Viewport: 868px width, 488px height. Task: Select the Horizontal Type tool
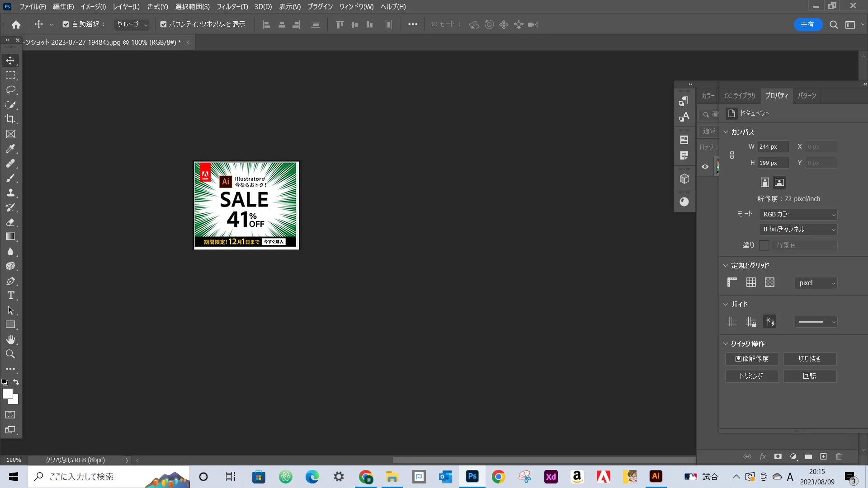coord(10,296)
